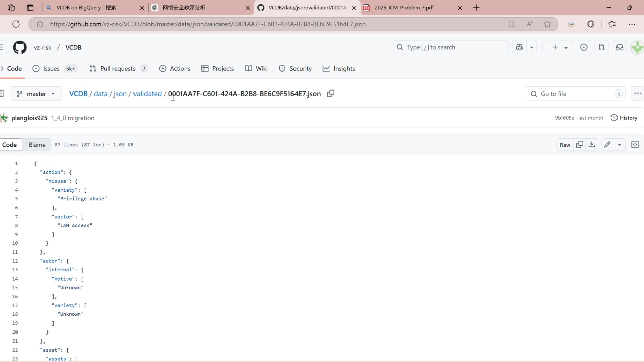Click the code view tab
The image size is (644, 362).
(9, 144)
